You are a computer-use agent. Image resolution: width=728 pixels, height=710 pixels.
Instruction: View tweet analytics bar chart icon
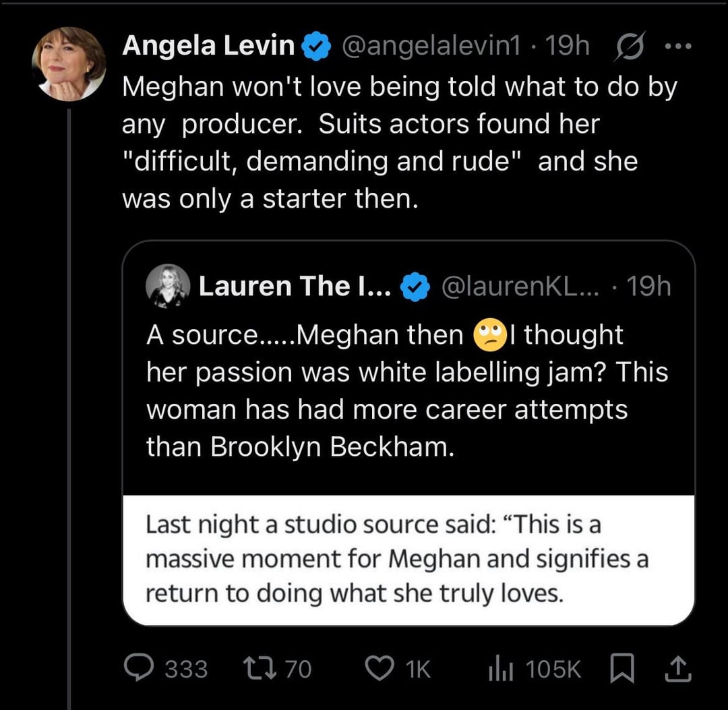(501, 668)
